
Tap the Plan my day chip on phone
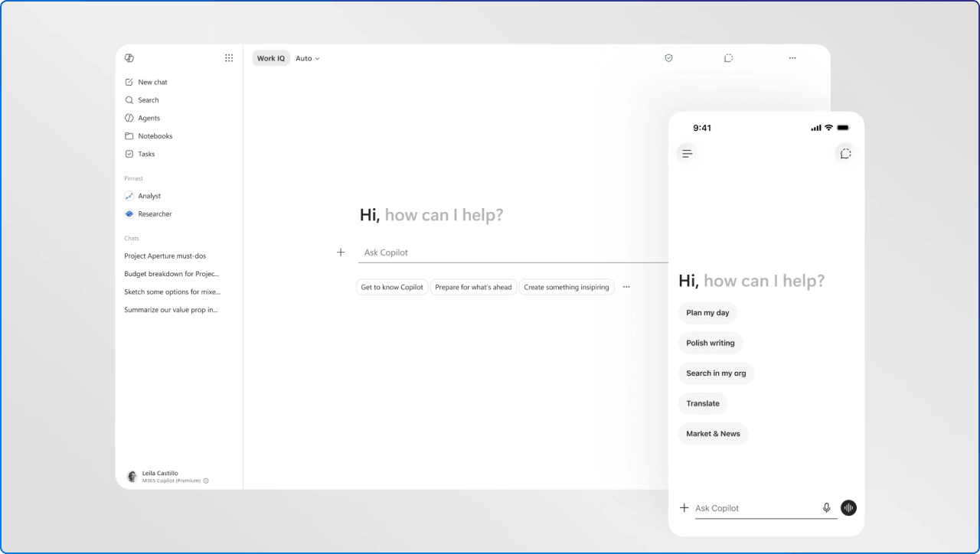click(707, 313)
